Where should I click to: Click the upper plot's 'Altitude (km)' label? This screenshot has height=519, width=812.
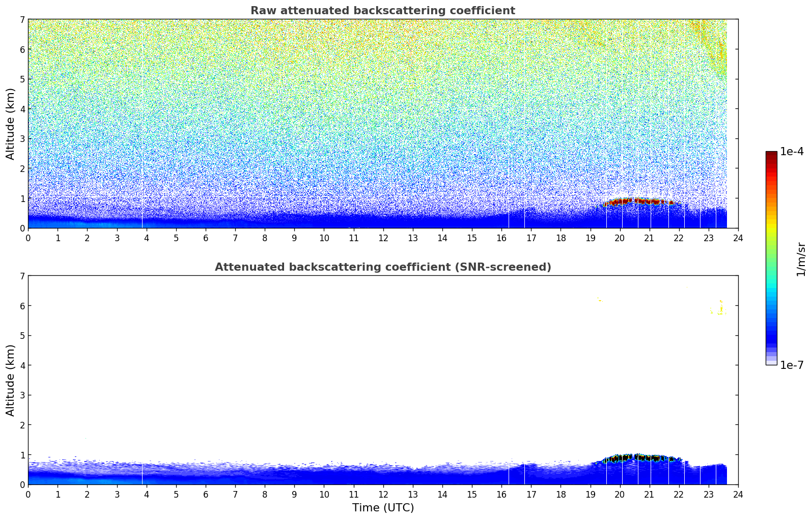11,124
